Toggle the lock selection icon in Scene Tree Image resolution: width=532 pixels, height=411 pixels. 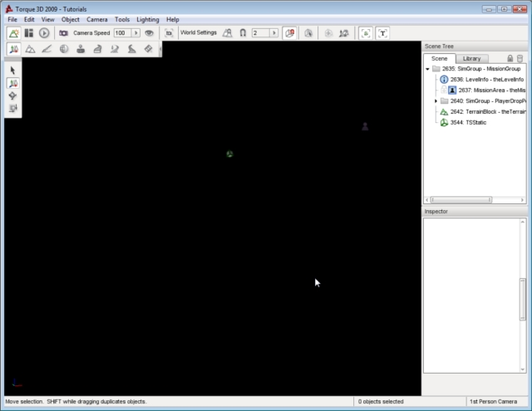(510, 59)
